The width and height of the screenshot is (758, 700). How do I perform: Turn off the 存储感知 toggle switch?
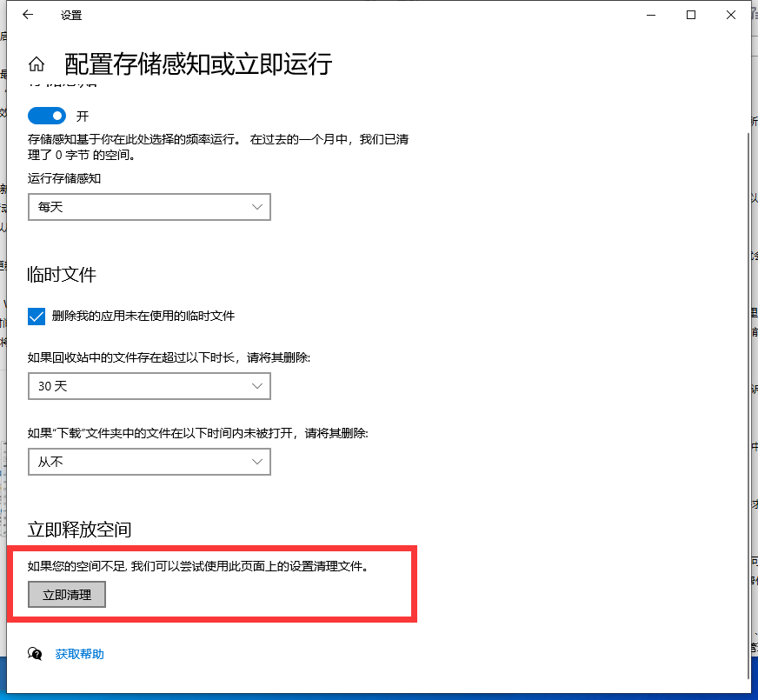(x=47, y=116)
